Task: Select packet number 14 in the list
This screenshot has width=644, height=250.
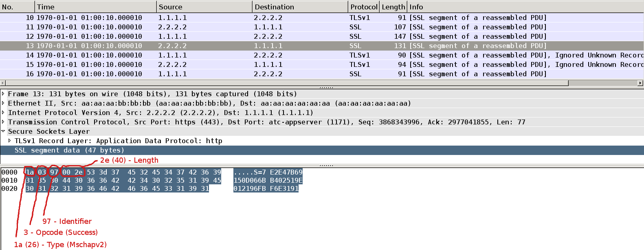Action: [322, 55]
